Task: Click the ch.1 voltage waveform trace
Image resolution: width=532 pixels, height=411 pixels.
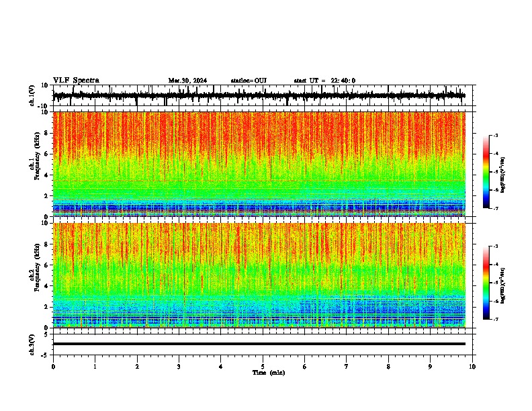Action: (x=259, y=95)
